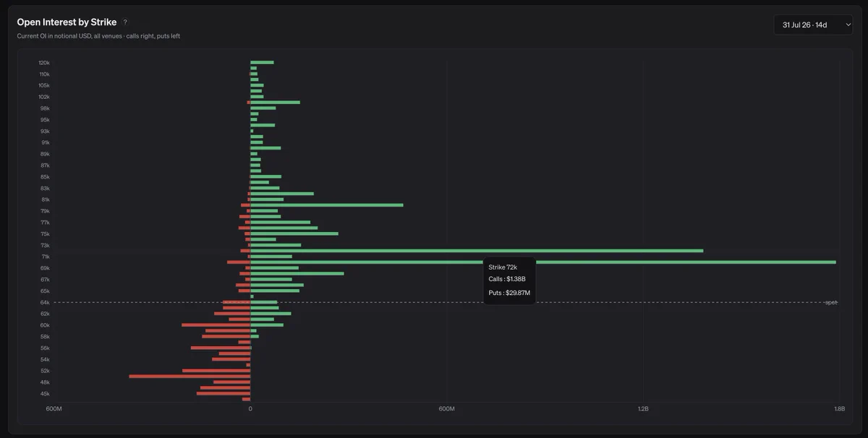This screenshot has height=438, width=868.
Task: Click the 45k strike axis label
Action: [45, 394]
